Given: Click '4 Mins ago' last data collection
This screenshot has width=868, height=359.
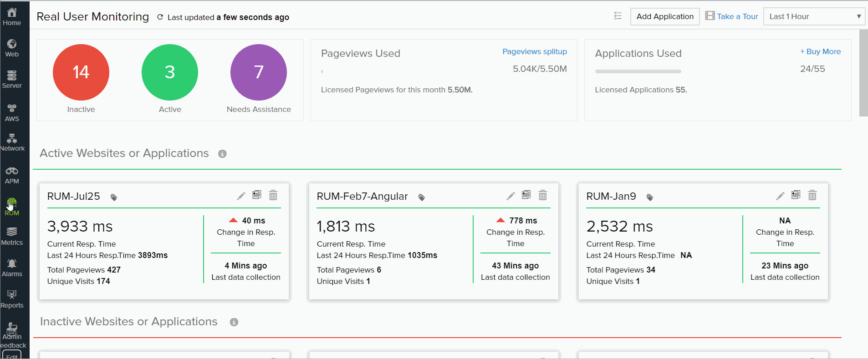Looking at the screenshot, I should (x=246, y=266).
